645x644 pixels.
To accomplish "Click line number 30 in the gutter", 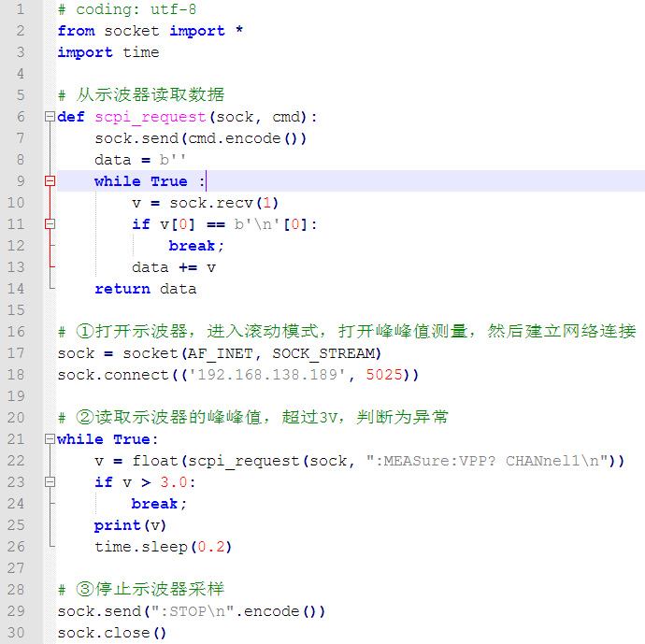I will pos(16,633).
